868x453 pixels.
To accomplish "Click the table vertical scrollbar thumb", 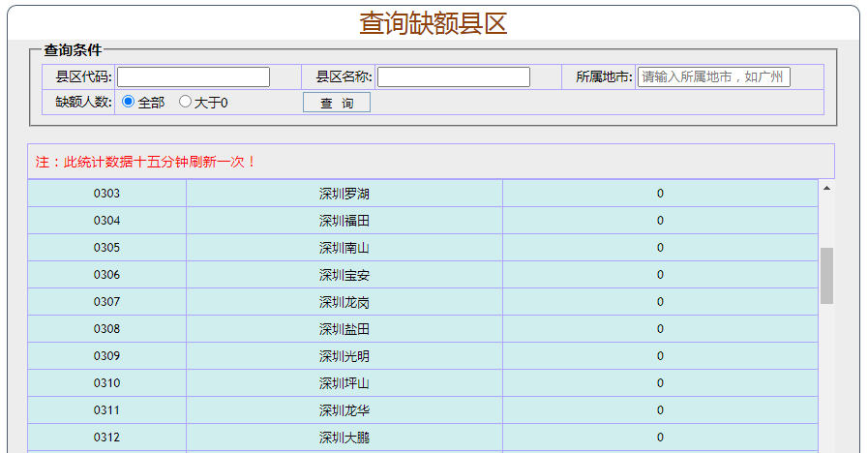I will click(x=826, y=276).
